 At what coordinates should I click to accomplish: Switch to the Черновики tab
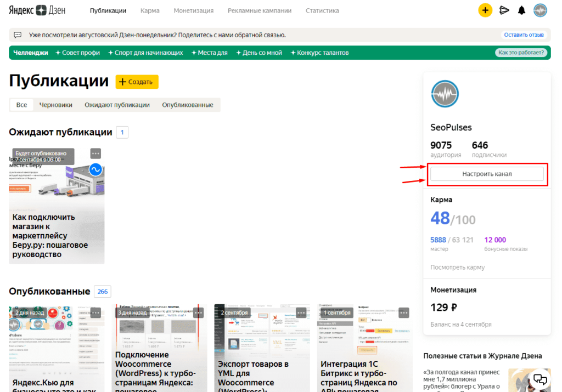point(55,105)
